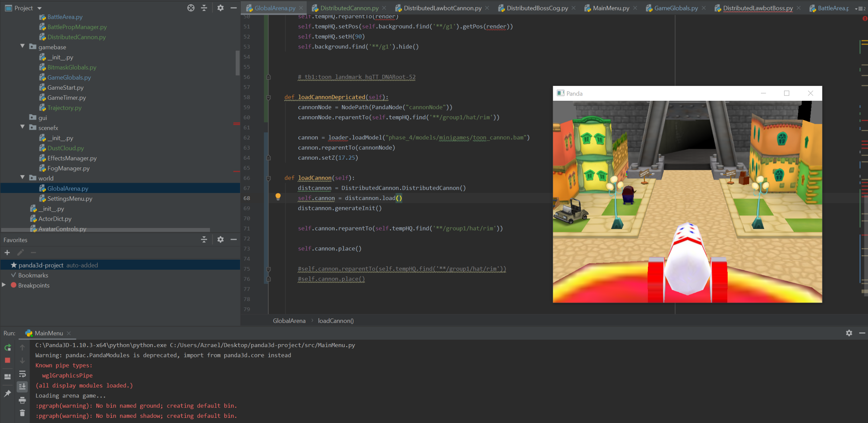This screenshot has width=868, height=423.
Task: Expand the Breakpoints favorites node
Action: tap(4, 285)
